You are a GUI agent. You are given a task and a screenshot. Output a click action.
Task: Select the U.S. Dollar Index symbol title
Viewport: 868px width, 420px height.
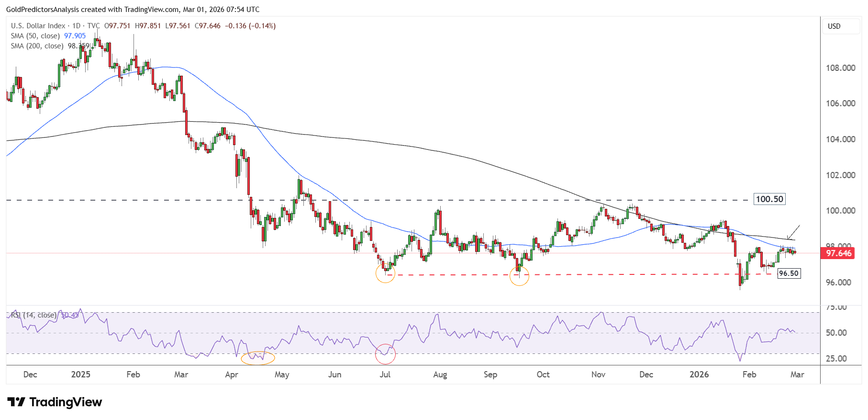[x=38, y=26]
